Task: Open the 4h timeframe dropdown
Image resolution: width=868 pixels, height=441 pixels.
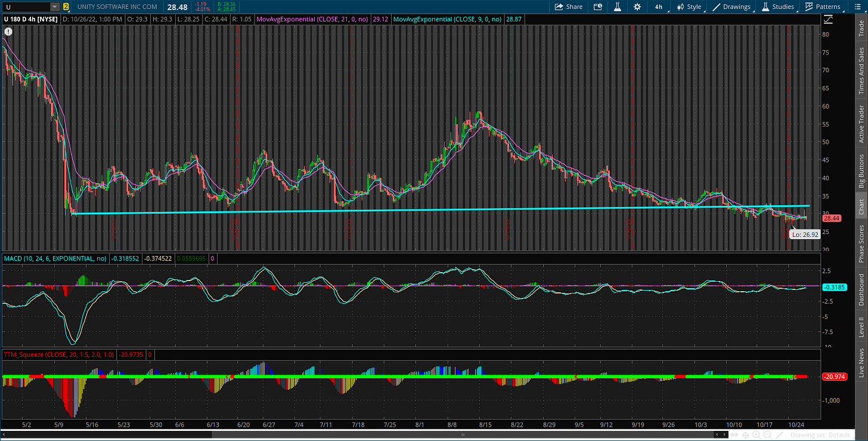Action: click(x=659, y=7)
